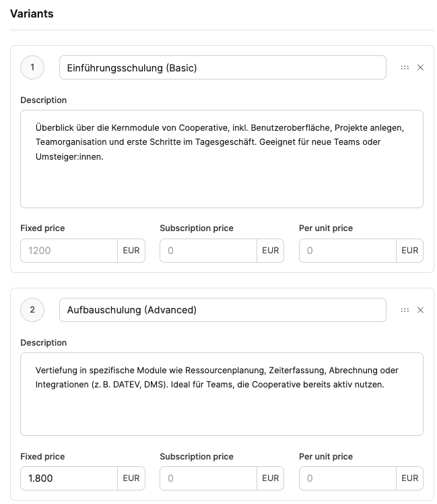
Task: Edit the Aufbauschulung (Advanced) name field
Action: [222, 310]
